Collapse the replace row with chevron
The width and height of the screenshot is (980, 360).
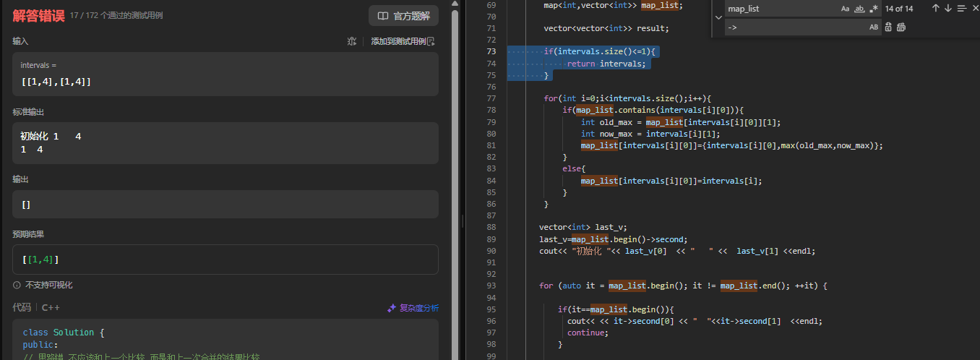tap(718, 17)
